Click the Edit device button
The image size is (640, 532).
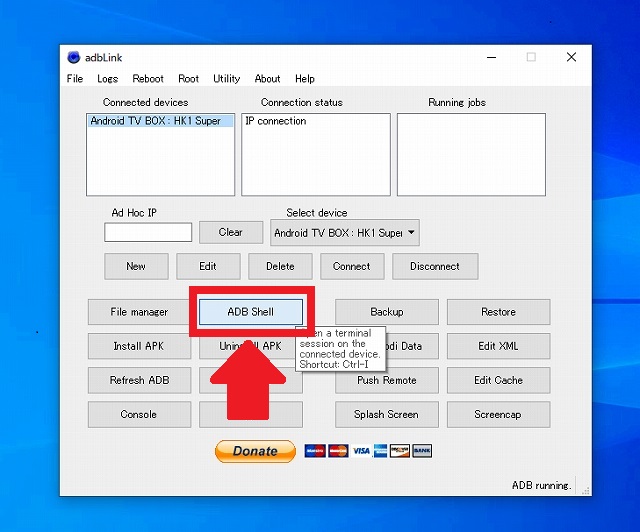(x=208, y=266)
